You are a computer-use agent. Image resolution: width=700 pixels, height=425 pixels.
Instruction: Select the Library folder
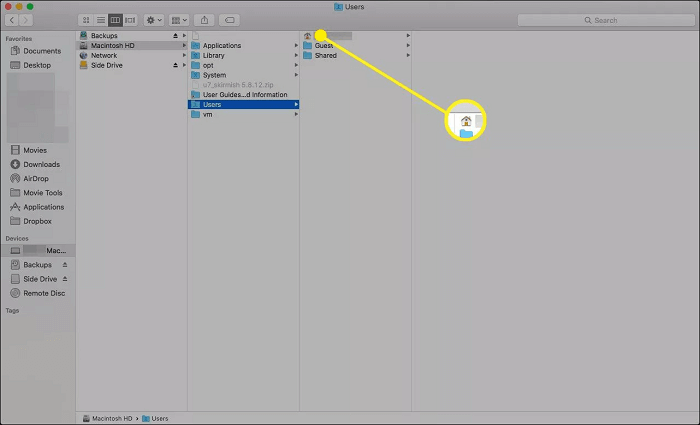[x=213, y=56]
